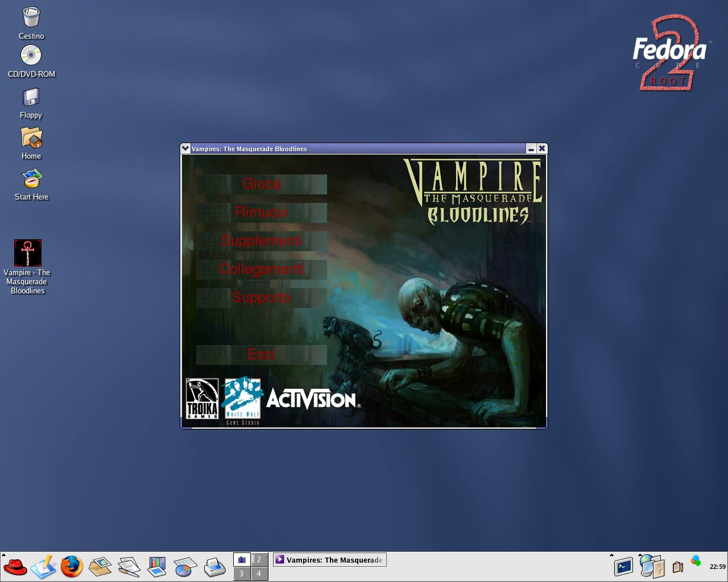
Task: Open the Cestino trash icon
Action: [x=31, y=23]
